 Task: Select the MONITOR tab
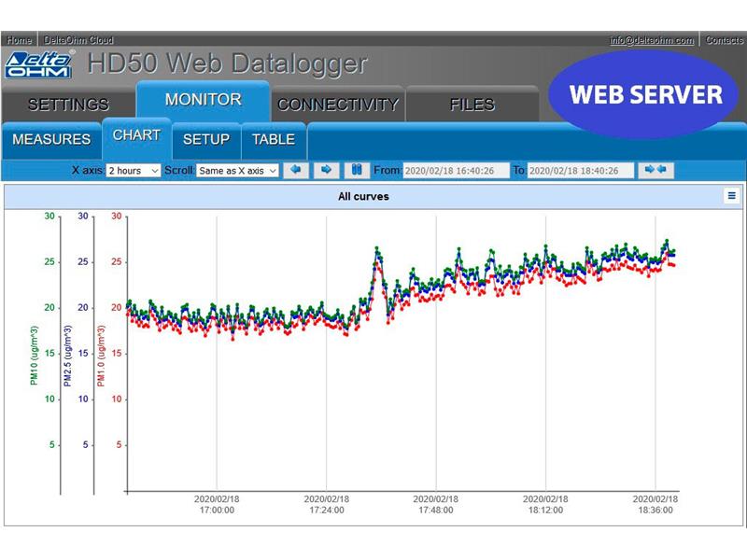tap(203, 100)
